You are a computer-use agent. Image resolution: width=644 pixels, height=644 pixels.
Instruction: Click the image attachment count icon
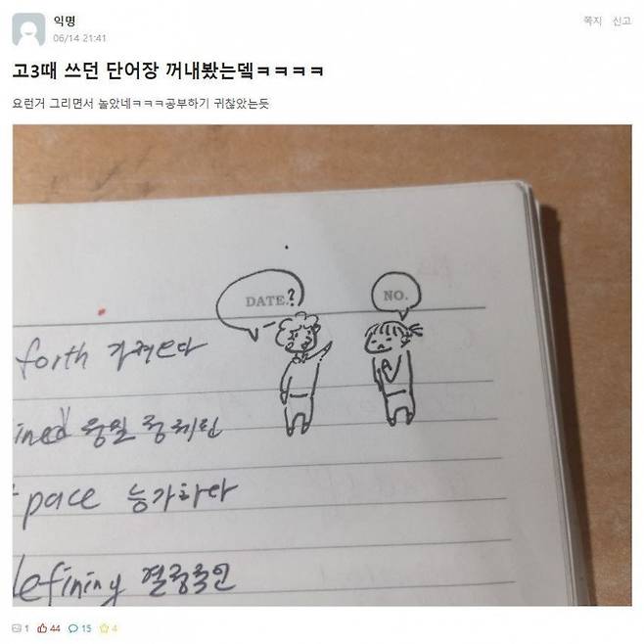[17, 628]
